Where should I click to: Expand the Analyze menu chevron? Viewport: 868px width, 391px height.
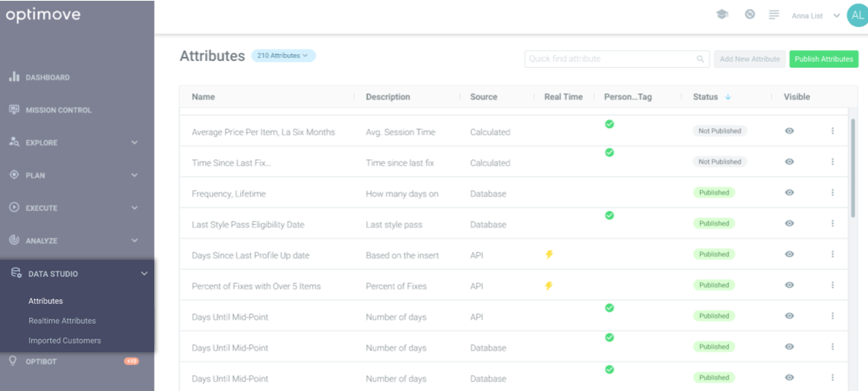(x=134, y=241)
